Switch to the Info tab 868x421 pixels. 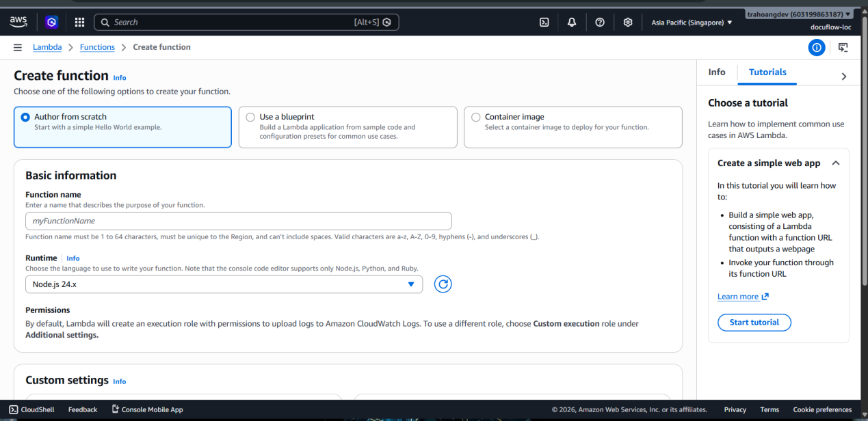717,72
